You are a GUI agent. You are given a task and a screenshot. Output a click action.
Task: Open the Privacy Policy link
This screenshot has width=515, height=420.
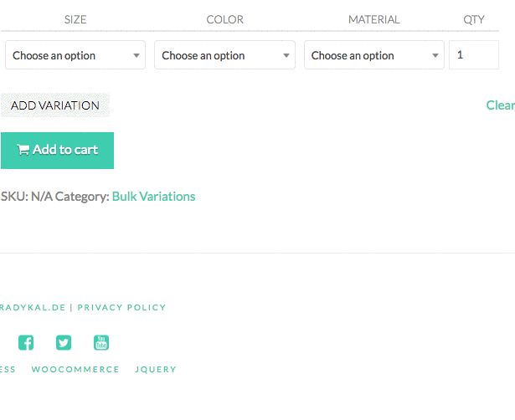click(121, 308)
